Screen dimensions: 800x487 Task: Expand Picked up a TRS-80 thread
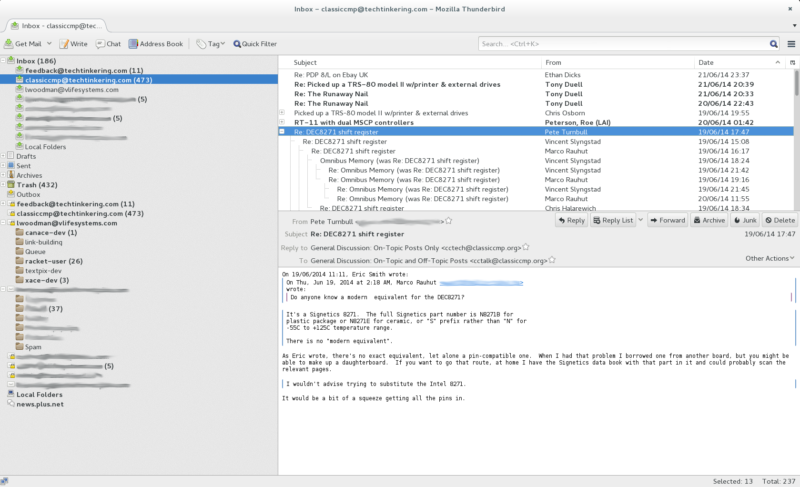282,112
